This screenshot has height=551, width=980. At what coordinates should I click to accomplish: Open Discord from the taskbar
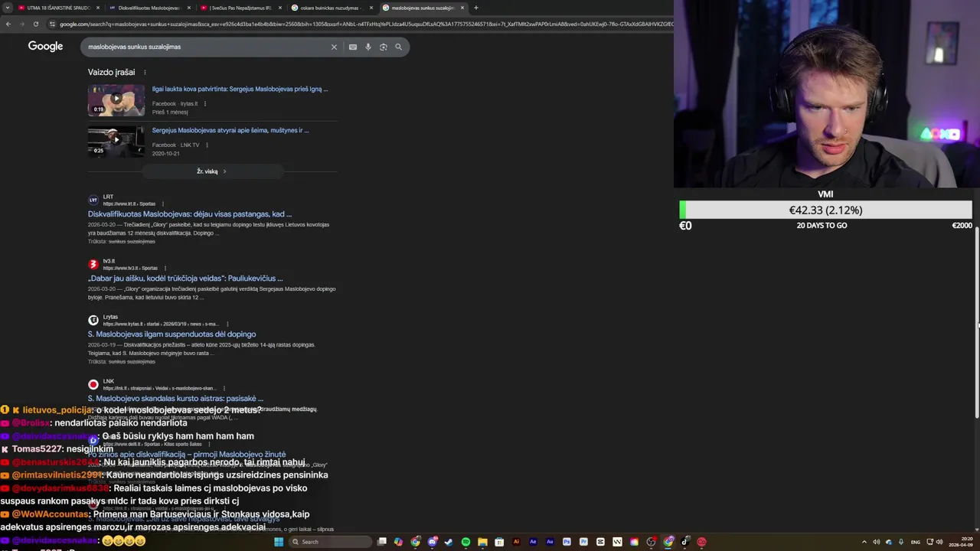click(433, 542)
